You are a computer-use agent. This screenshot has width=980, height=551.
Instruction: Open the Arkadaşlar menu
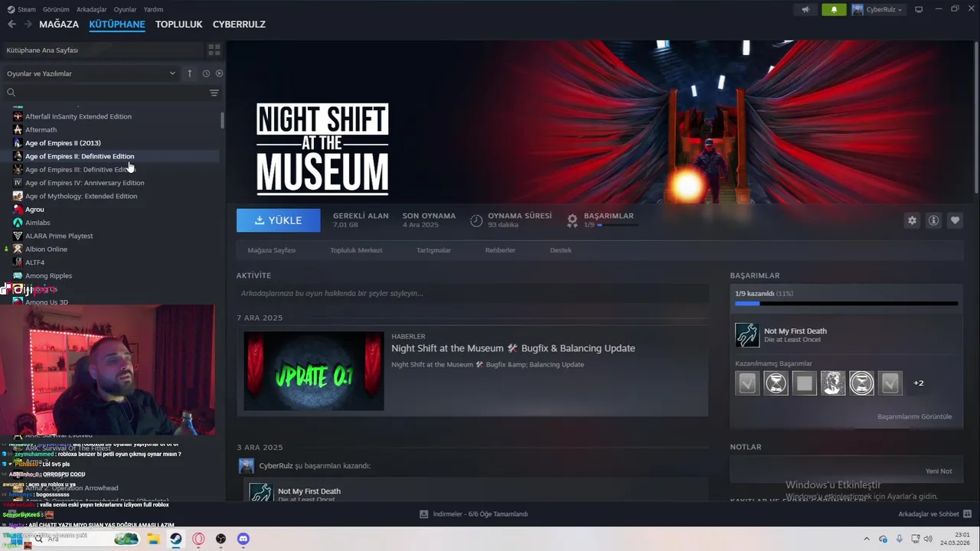(x=92, y=9)
